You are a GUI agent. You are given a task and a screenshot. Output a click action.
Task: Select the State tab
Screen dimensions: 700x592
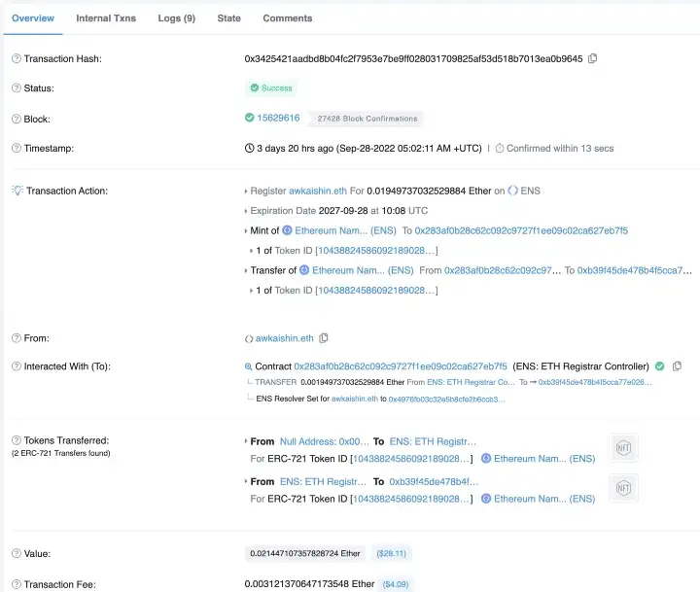(x=228, y=17)
